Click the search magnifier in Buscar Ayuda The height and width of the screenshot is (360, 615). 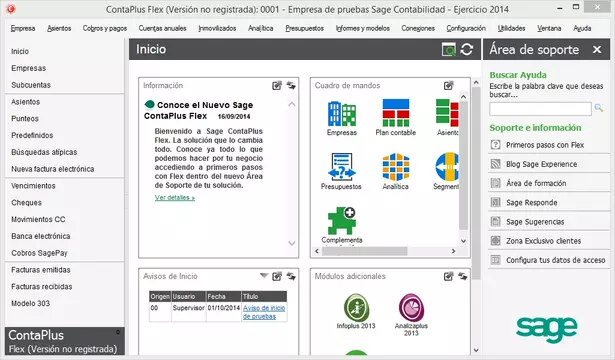pos(599,108)
